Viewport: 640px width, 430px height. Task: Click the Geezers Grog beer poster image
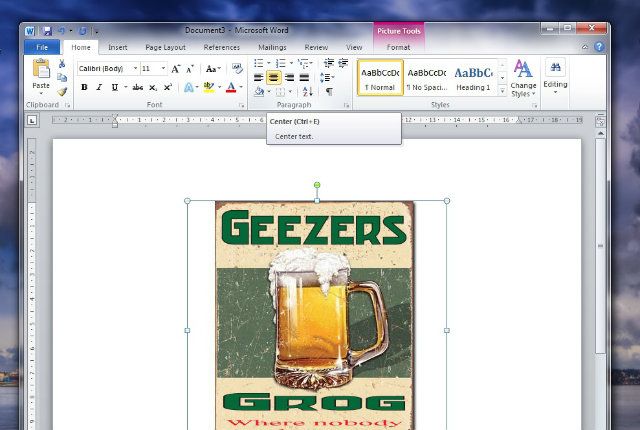point(315,315)
